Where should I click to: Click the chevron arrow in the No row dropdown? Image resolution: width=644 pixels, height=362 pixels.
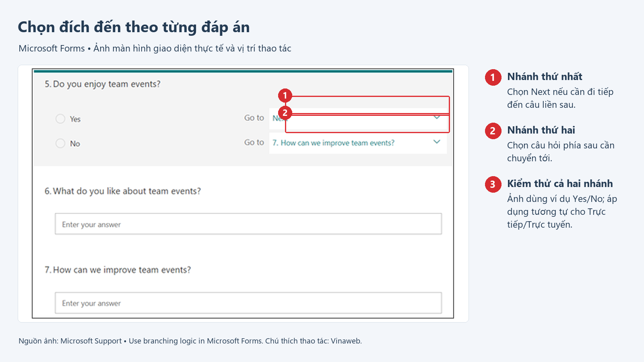point(437,142)
